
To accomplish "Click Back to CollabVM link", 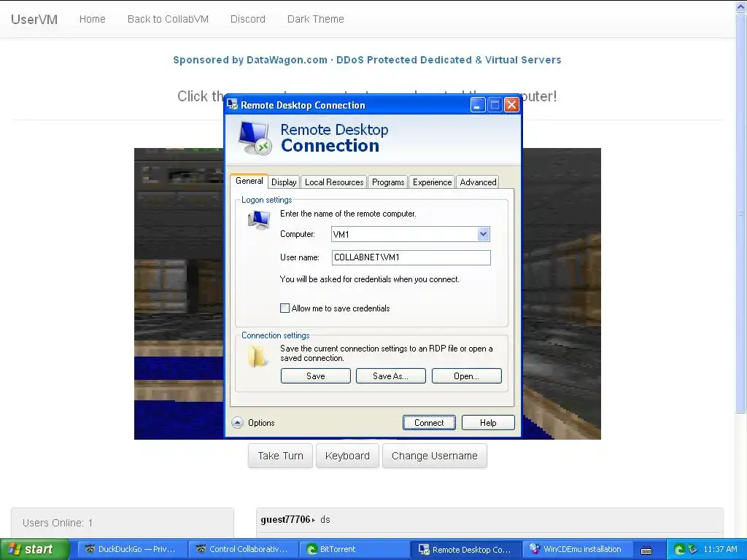I will point(169,19).
